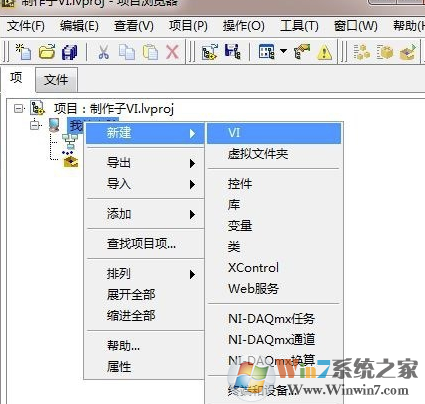Open the 文件(F) menu
Viewport: 425px width, 404px height.
click(x=26, y=26)
